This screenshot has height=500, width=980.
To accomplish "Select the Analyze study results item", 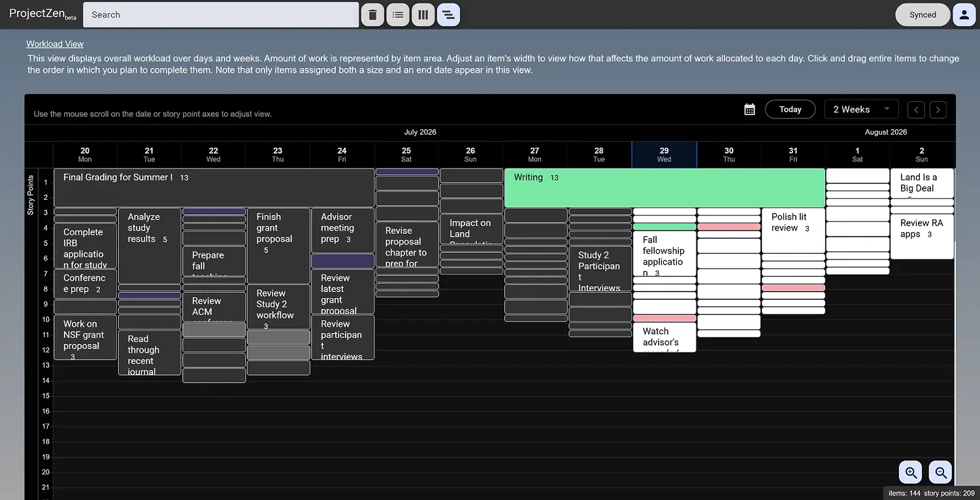I will pos(150,246).
